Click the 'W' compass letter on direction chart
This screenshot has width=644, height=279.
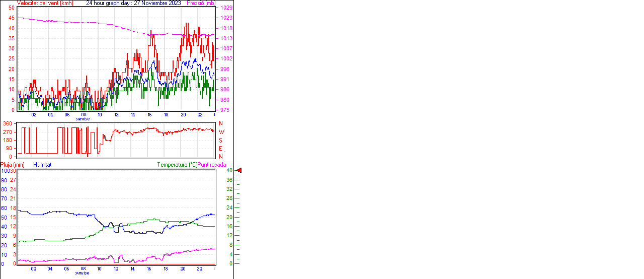coord(221,132)
